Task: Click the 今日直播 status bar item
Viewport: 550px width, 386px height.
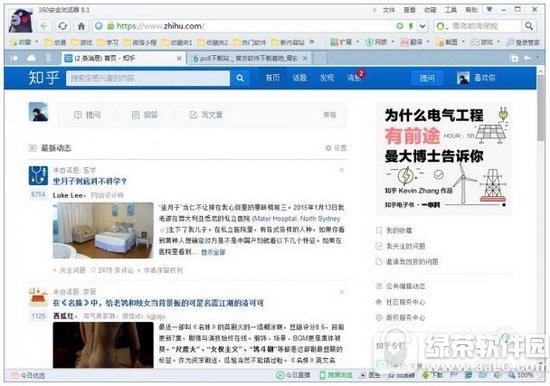Action: point(293,375)
